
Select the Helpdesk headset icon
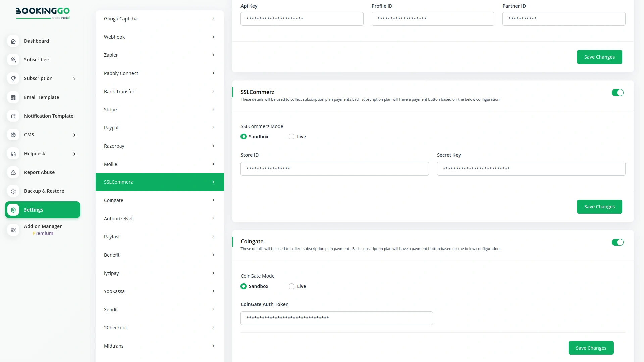pos(13,154)
